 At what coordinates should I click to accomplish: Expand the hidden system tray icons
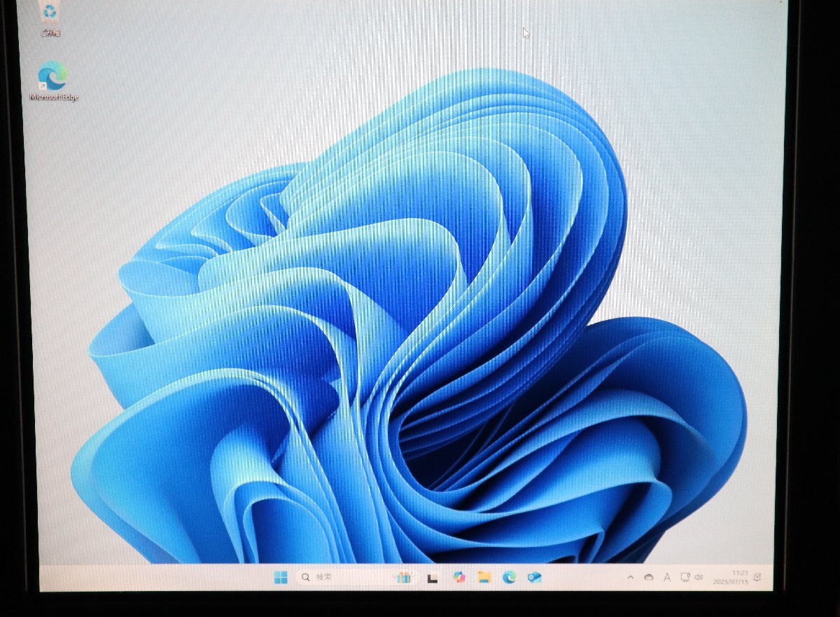pyautogui.click(x=630, y=577)
